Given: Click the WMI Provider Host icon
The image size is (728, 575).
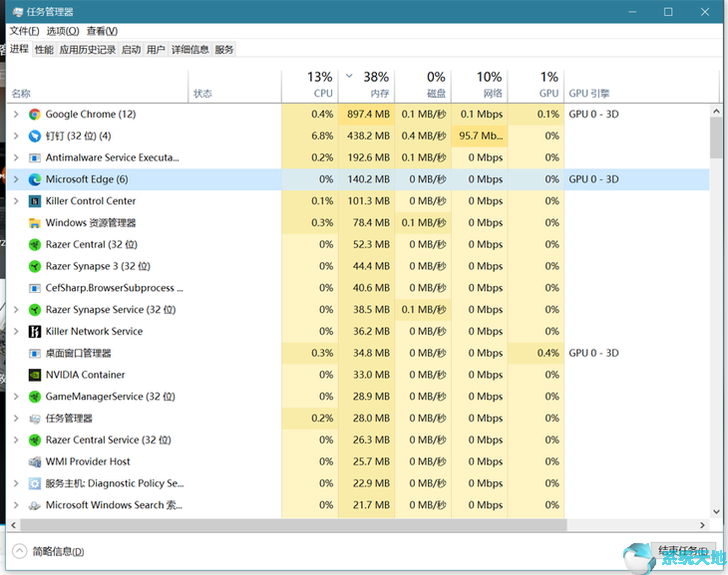Looking at the screenshot, I should click(x=34, y=461).
